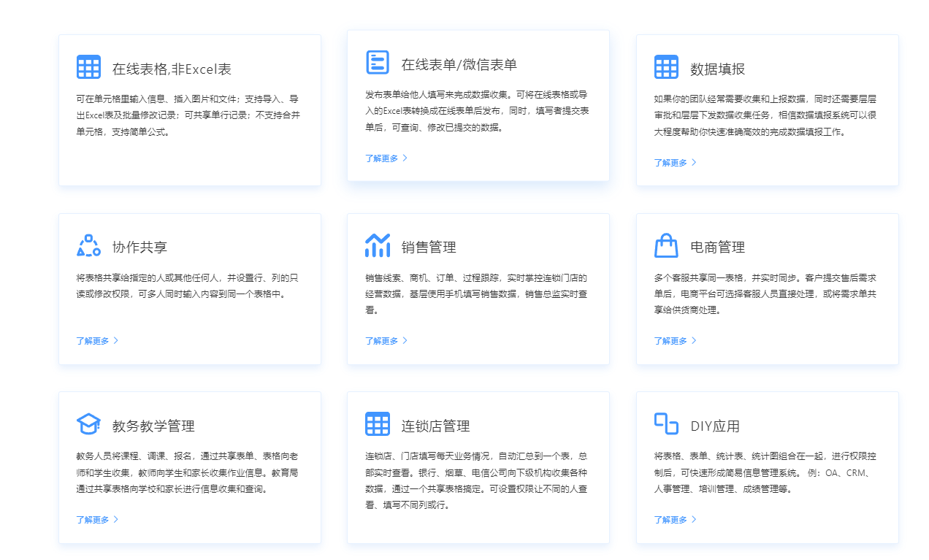
Task: Open 了解更多 under 电商管理
Action: (671, 340)
